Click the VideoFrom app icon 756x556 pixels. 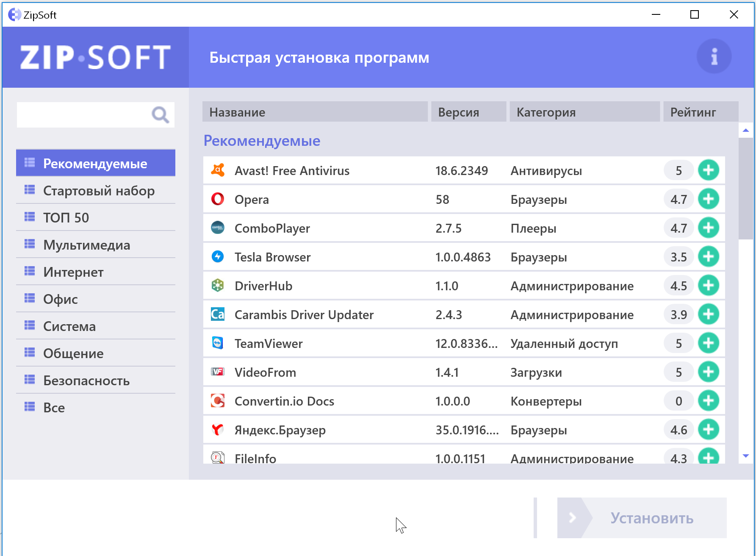click(x=218, y=372)
